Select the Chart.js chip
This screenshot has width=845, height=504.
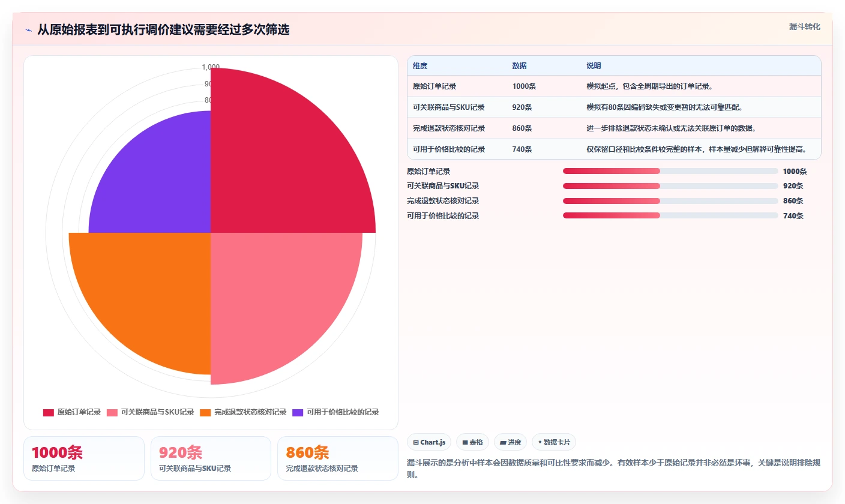tap(429, 442)
